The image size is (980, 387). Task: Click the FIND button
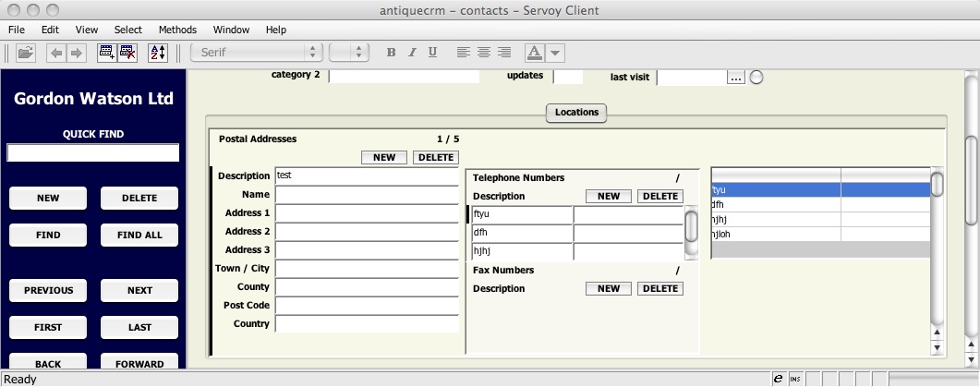point(48,236)
